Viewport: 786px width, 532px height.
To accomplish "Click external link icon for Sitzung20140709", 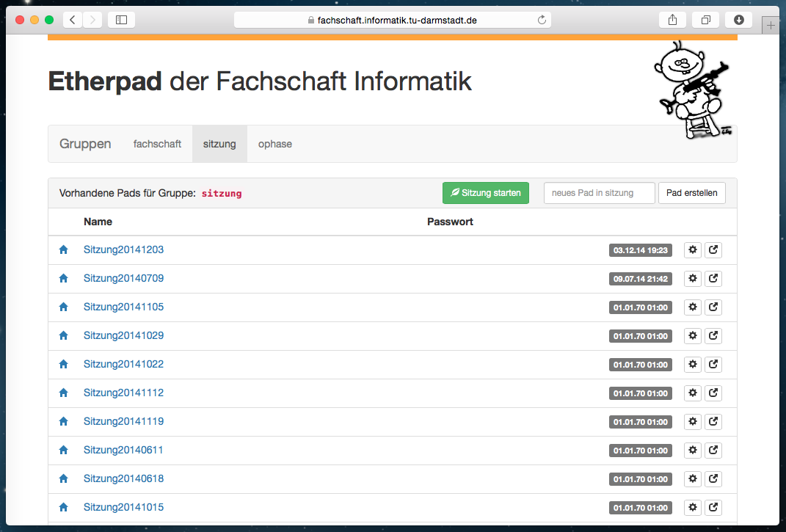I will click(x=713, y=278).
